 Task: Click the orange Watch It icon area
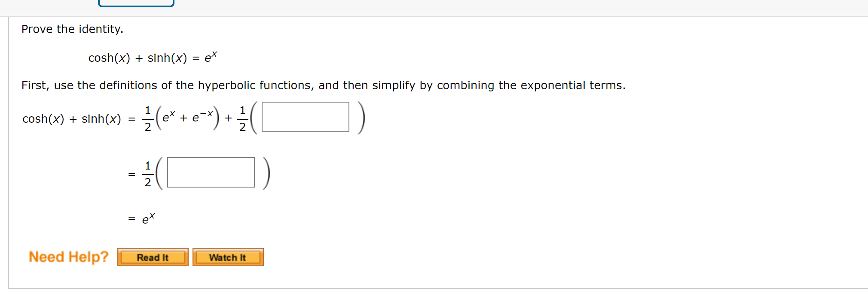[x=228, y=257]
